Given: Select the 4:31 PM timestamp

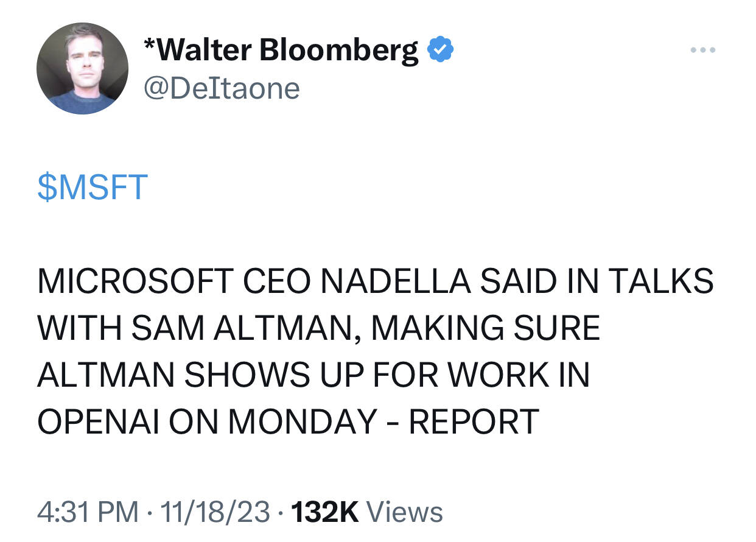Looking at the screenshot, I should (x=88, y=512).
